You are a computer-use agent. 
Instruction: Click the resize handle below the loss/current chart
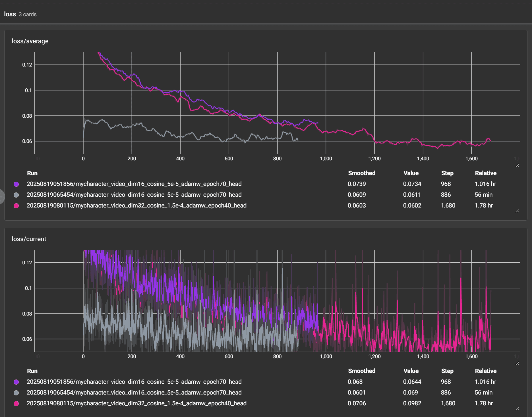click(x=517, y=363)
